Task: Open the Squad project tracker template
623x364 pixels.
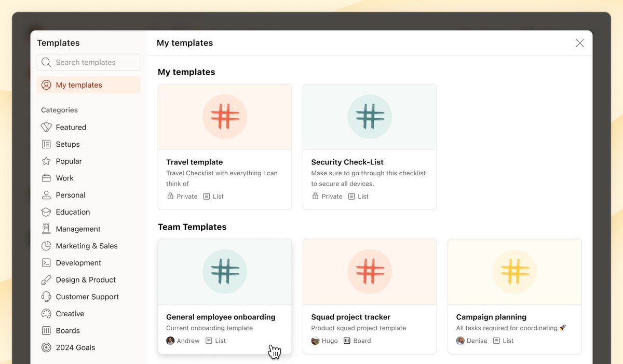Action: point(369,296)
